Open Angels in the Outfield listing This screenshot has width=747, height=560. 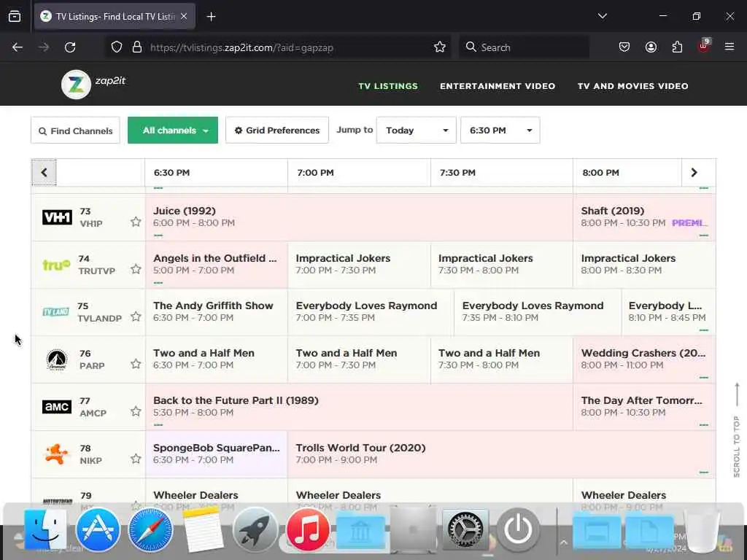216,264
